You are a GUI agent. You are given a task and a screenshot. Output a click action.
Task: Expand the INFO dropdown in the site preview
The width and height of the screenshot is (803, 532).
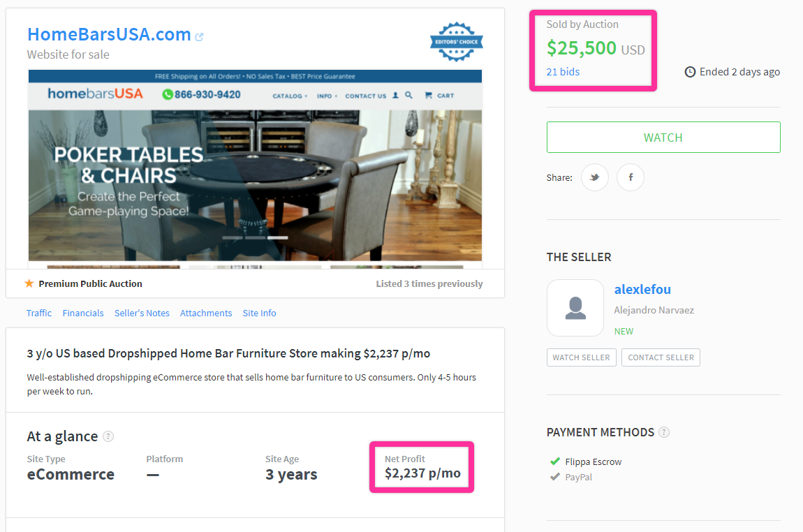click(326, 96)
